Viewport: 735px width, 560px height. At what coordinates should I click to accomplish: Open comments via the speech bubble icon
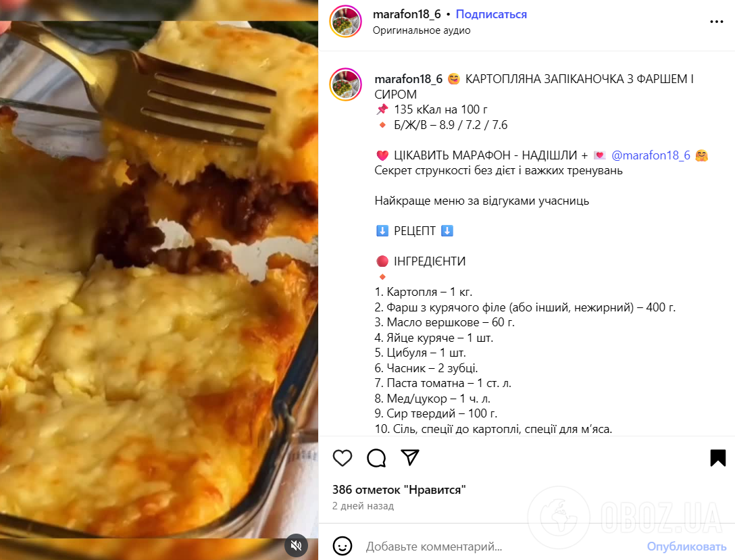click(376, 458)
